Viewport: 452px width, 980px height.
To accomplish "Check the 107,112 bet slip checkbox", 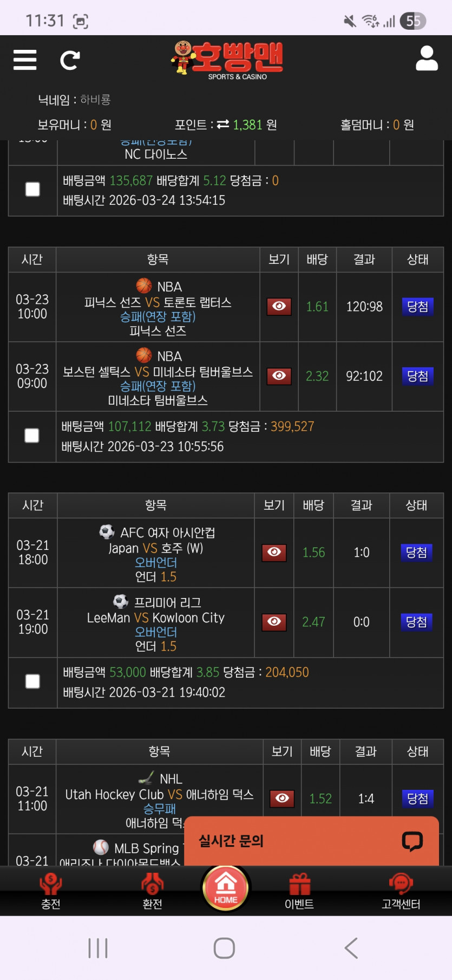I will point(32,436).
